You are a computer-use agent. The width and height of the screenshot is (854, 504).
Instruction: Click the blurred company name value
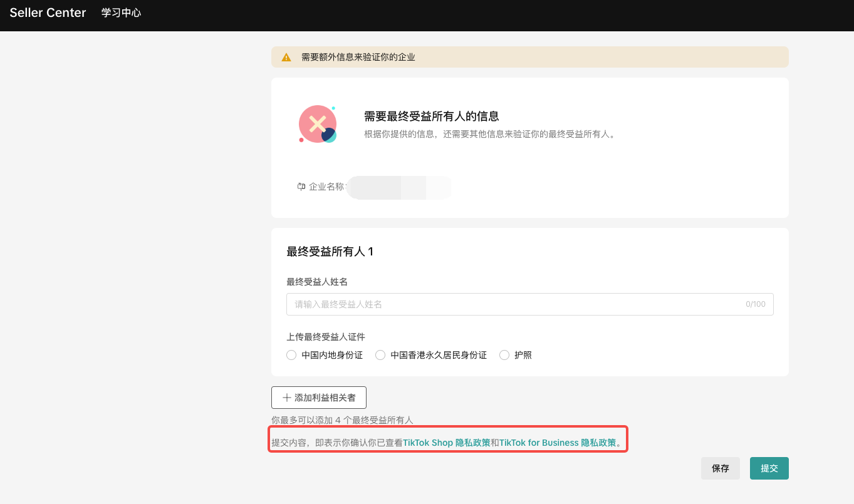point(399,187)
